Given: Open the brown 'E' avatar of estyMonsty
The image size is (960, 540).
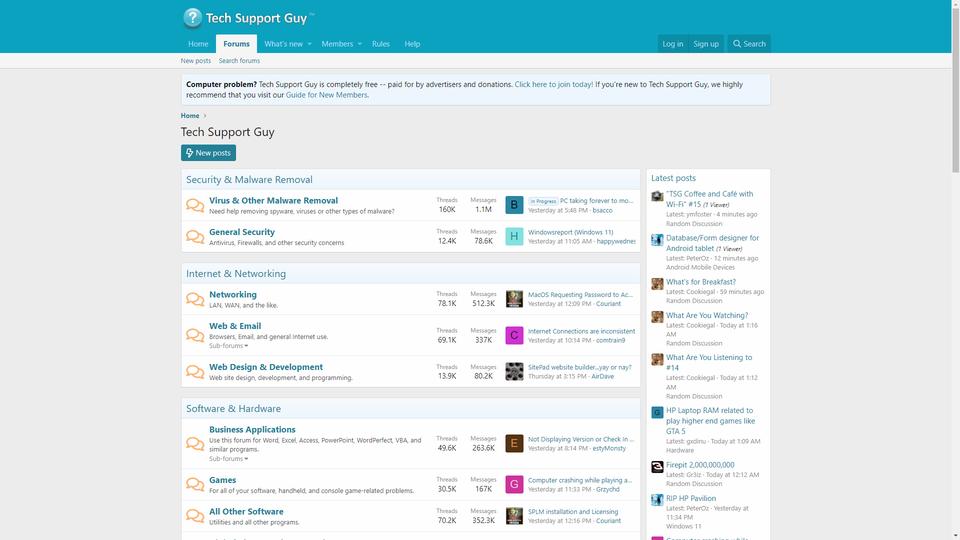Looking at the screenshot, I should pos(514,443).
